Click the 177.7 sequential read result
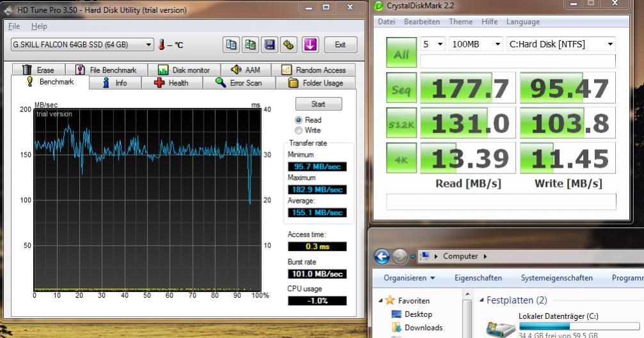644x338 pixels. point(468,88)
